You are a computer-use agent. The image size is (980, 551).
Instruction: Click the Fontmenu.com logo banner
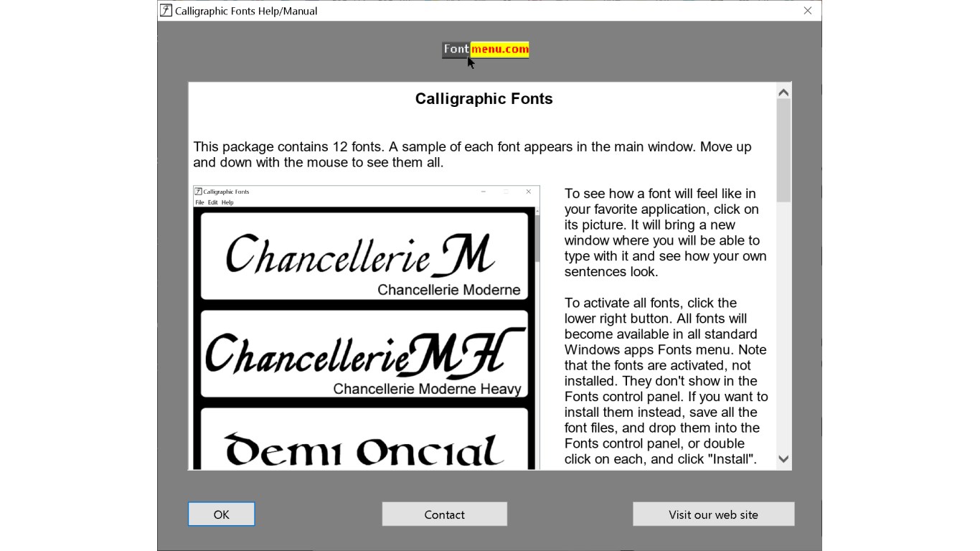point(484,49)
